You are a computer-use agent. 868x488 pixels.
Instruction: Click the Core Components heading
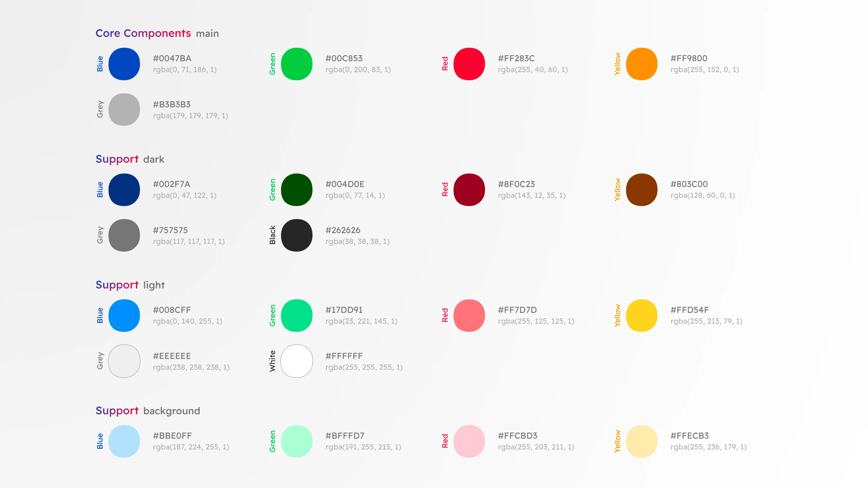(143, 33)
